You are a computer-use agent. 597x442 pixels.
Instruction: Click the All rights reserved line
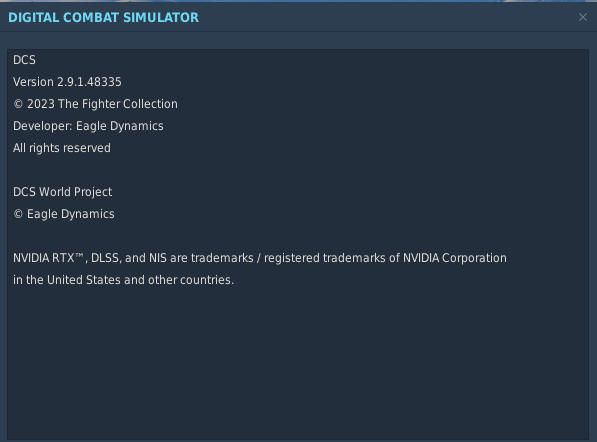(62, 148)
